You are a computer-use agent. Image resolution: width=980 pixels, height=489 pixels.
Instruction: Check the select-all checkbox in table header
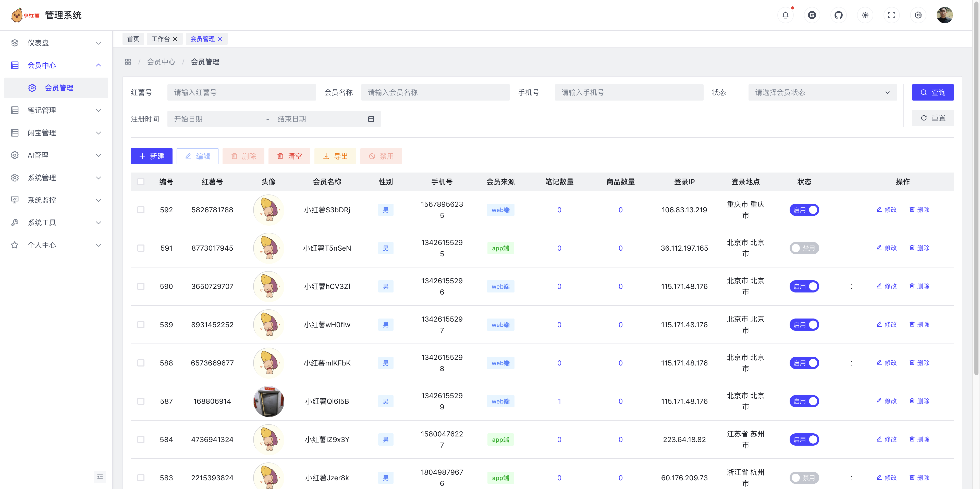coord(141,181)
